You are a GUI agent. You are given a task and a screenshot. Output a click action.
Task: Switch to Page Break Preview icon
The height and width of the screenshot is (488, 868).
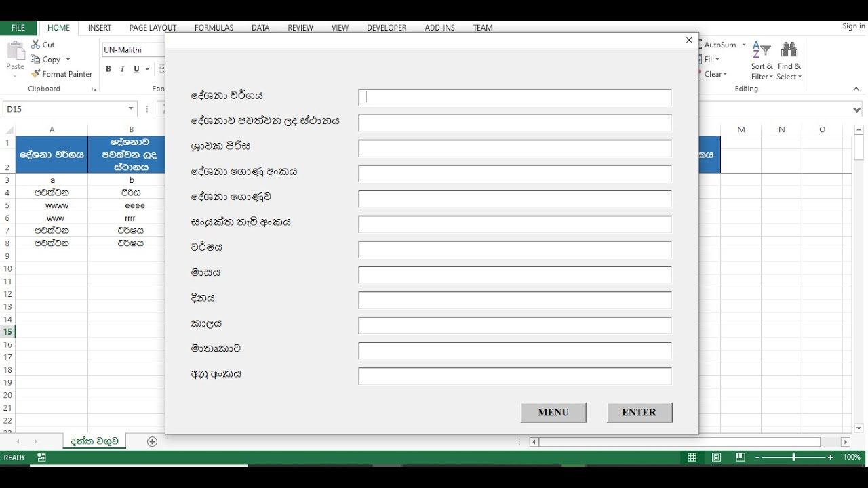tap(740, 457)
